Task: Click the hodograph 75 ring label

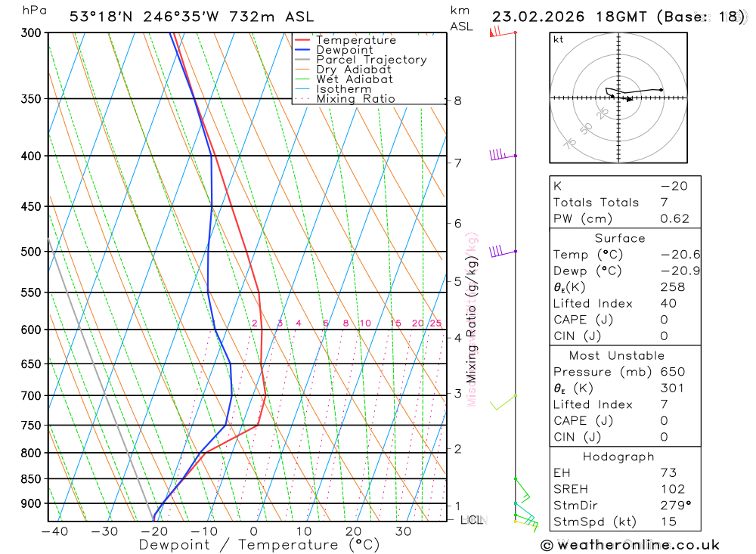Action: tap(570, 143)
